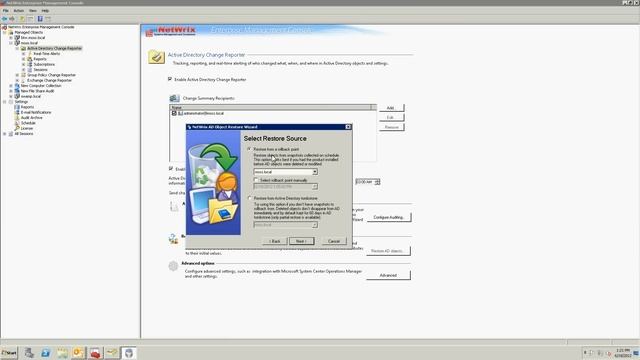Toggle the administrator recipient checkbox
Image resolution: width=640 pixels, height=360 pixels.
[174, 113]
